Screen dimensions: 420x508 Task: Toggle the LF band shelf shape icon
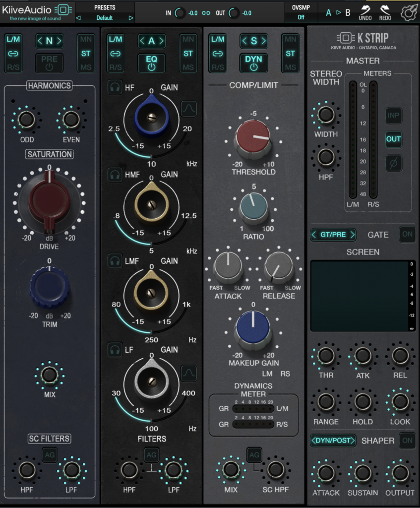(x=189, y=373)
